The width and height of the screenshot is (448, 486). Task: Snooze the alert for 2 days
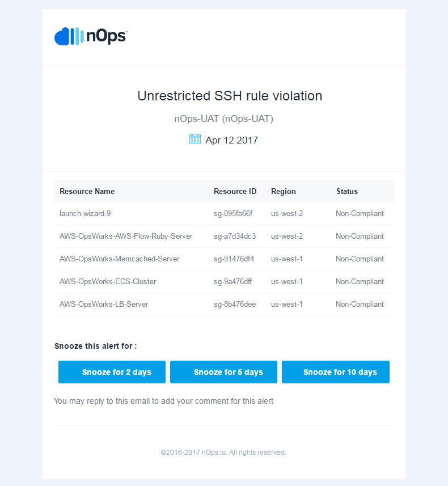point(112,372)
